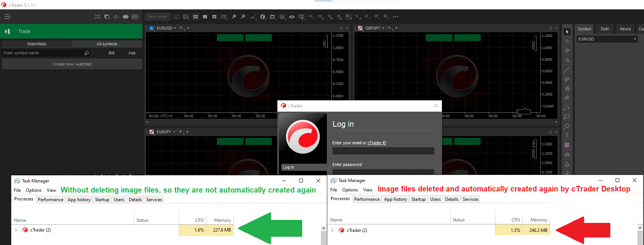Open the plugins puzzle-piece icon
Screen dimensions: 644x245
coord(125,16)
